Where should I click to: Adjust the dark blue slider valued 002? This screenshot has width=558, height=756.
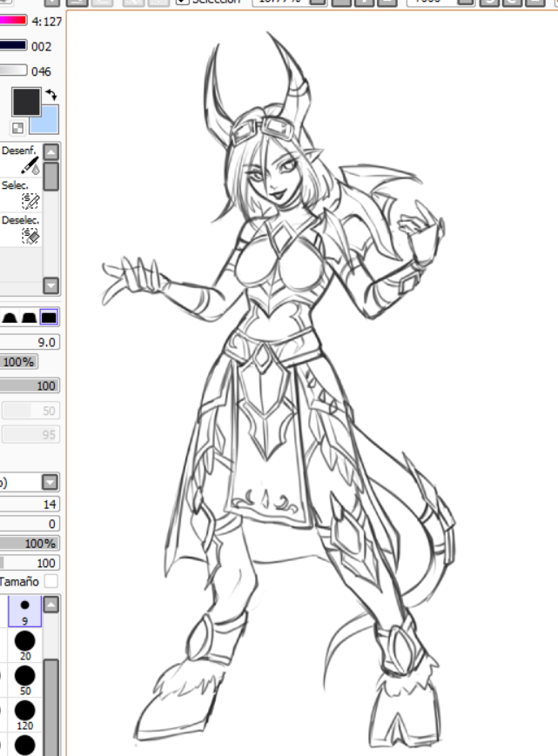[13, 46]
